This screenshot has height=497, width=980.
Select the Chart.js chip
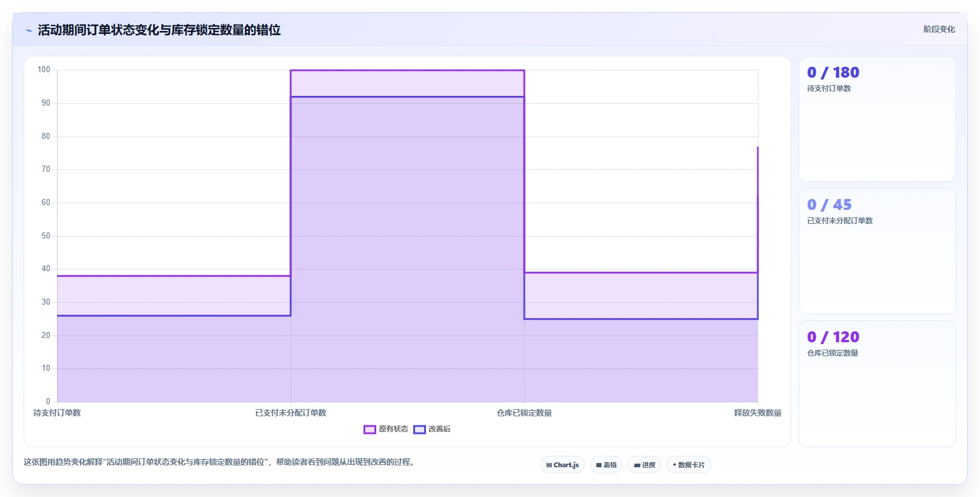[563, 465]
